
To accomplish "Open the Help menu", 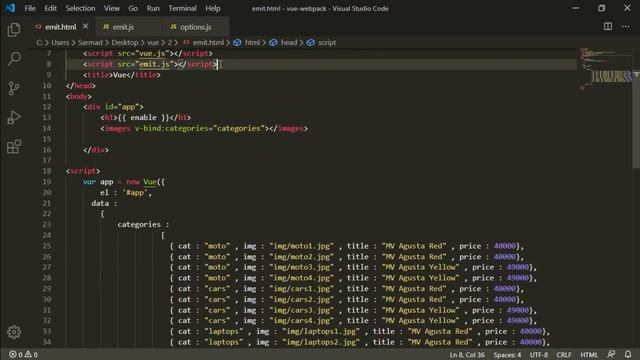I will 213,8.
